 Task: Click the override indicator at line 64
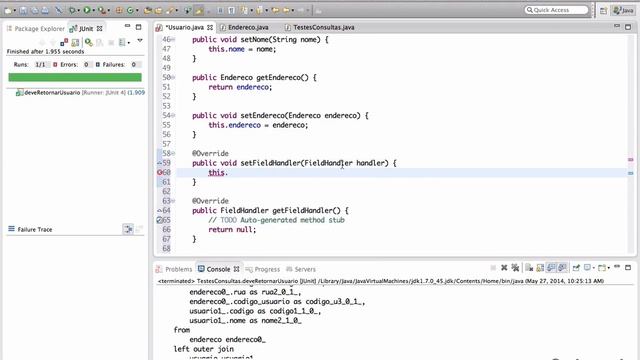coord(160,210)
